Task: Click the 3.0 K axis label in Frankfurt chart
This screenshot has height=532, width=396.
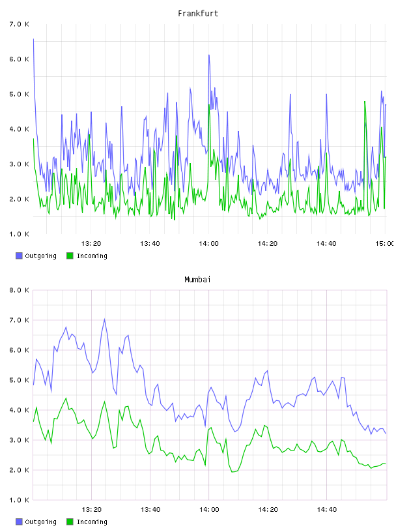Action: (x=20, y=164)
